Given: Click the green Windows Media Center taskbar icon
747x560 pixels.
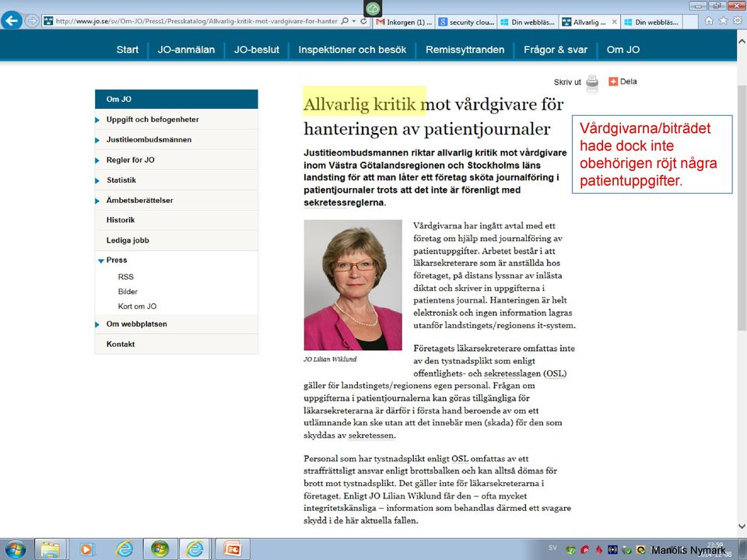Looking at the screenshot, I should pos(160,550).
